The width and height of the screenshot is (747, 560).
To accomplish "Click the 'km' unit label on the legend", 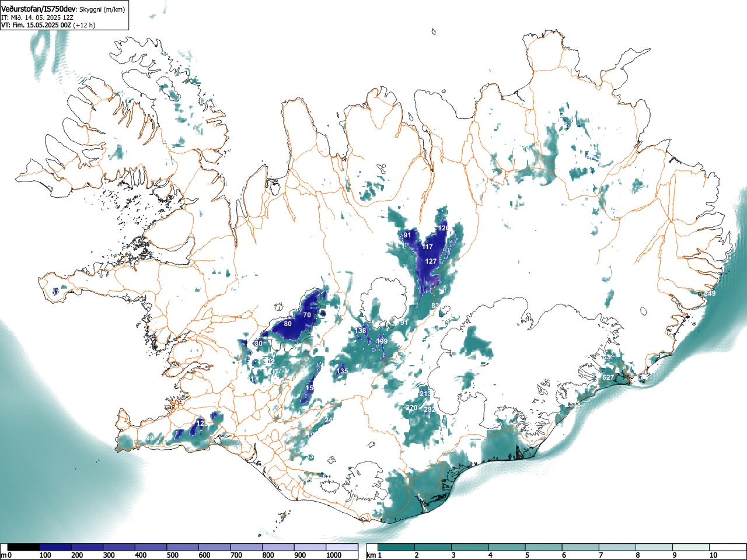I will (x=371, y=555).
